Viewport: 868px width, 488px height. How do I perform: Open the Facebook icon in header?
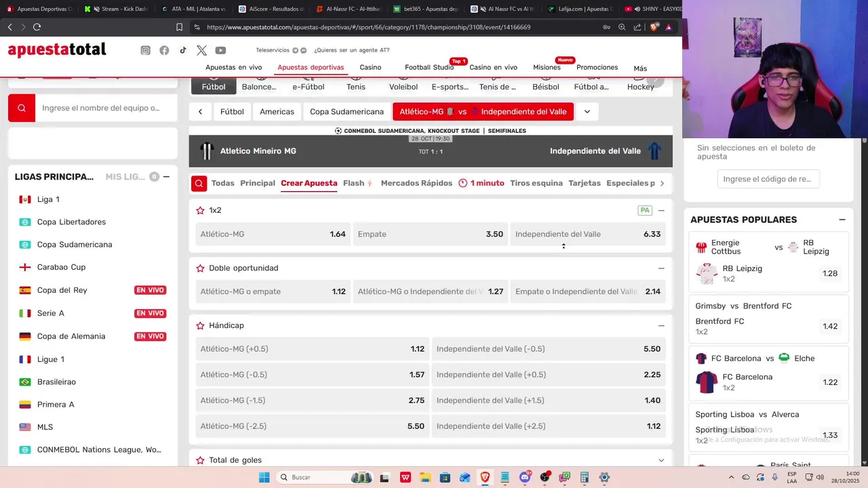pos(164,50)
